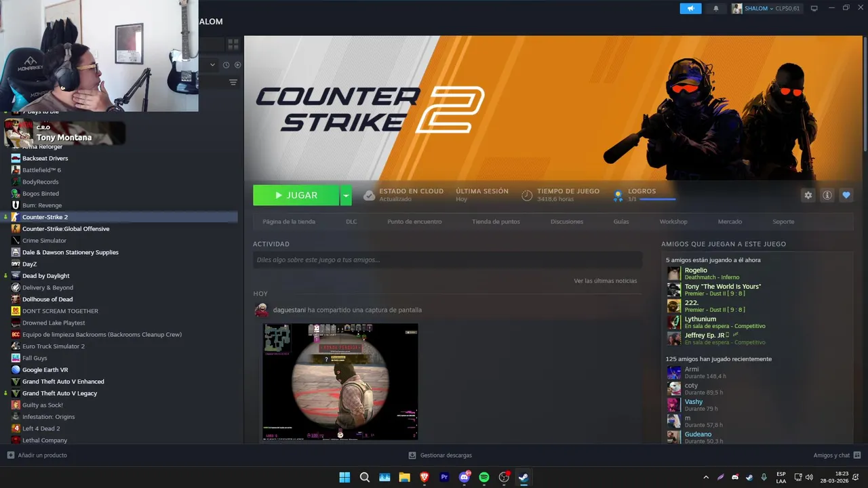Screen dimensions: 868x488
Task: Open Amigos y chat panel
Action: (x=837, y=455)
